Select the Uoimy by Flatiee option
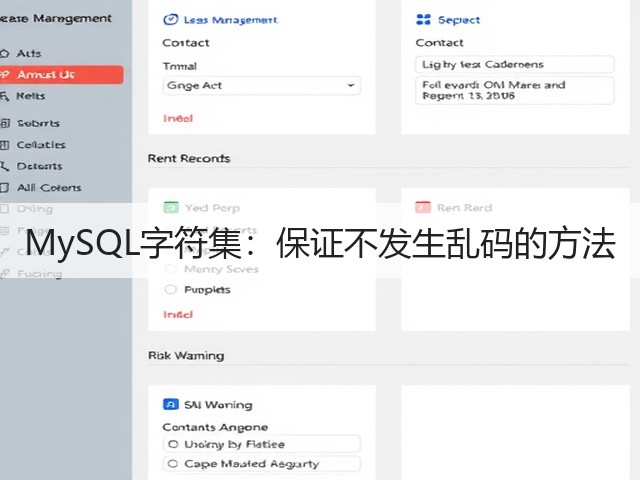The width and height of the screenshot is (640, 480). click(262, 444)
